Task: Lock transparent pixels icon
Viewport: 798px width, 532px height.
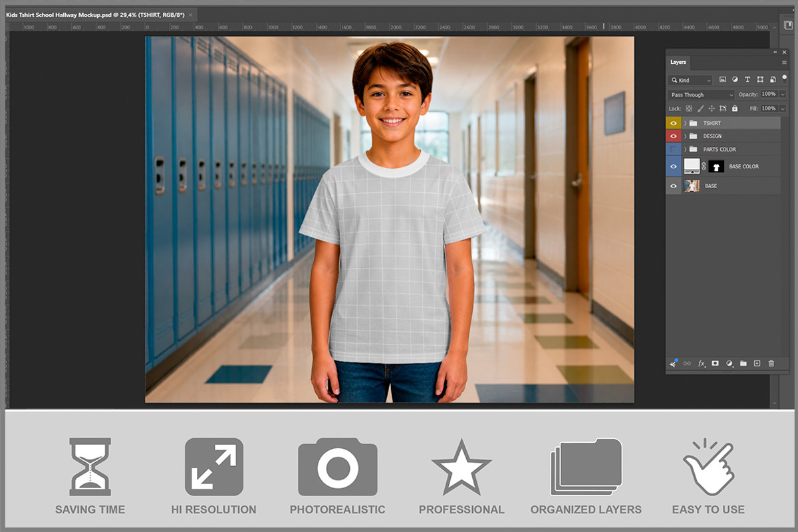Action: tap(690, 108)
